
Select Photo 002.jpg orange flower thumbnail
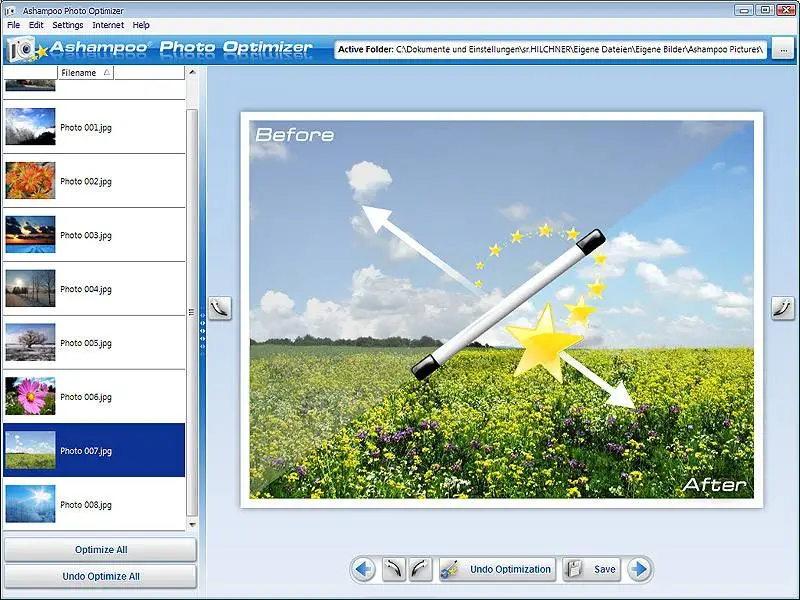click(30, 181)
